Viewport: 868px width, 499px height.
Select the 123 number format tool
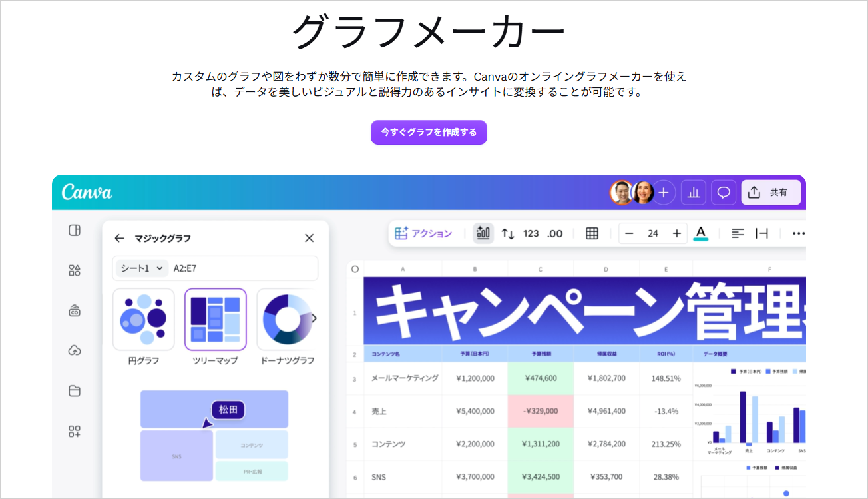pyautogui.click(x=531, y=233)
